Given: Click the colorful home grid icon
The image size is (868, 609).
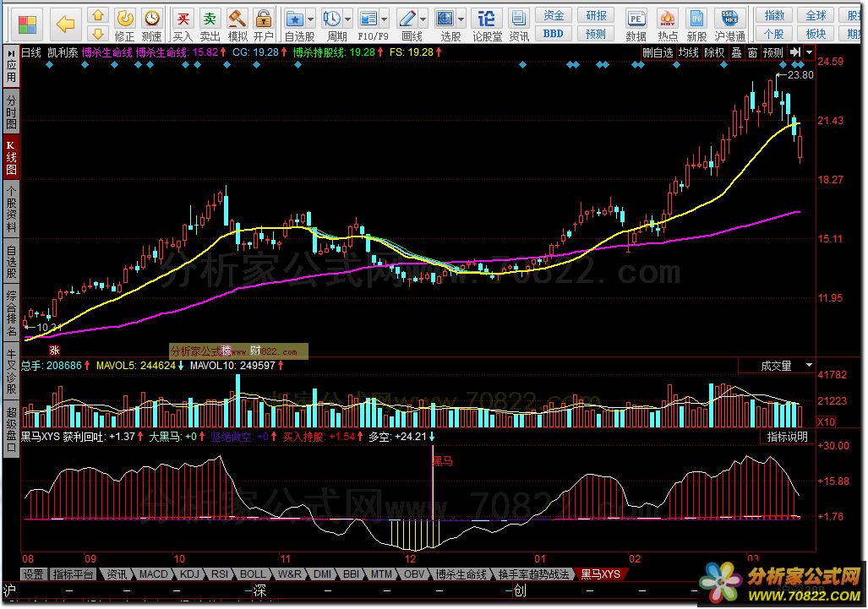Looking at the screenshot, I should click(x=27, y=24).
